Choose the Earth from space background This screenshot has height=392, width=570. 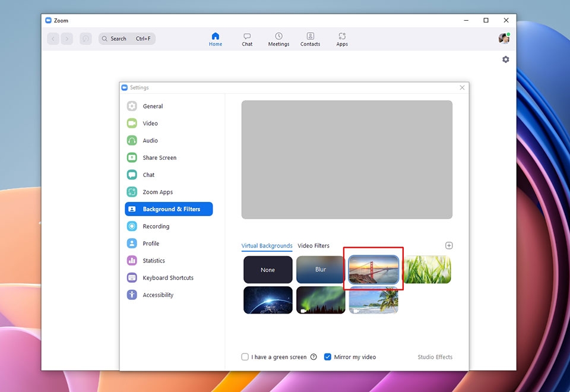tap(268, 300)
